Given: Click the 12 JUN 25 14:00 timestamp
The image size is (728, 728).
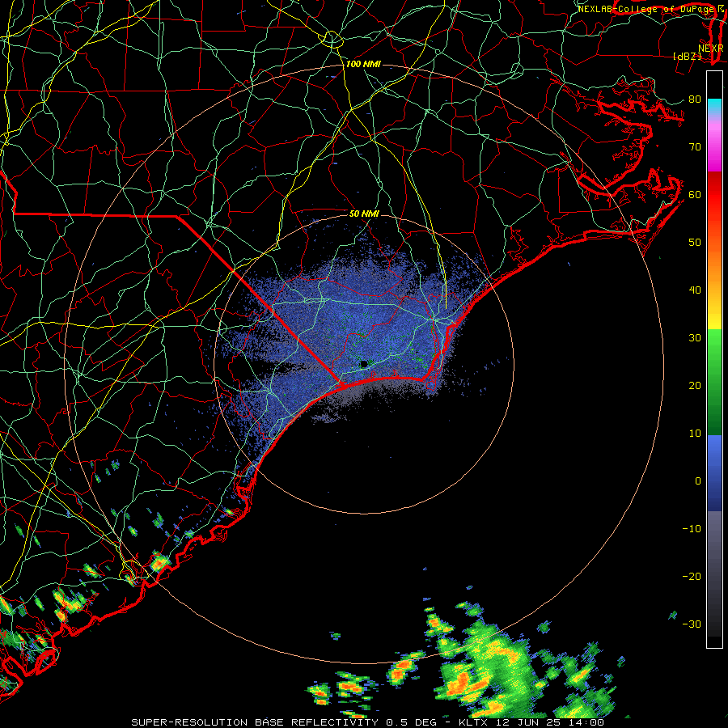Looking at the screenshot, I should click(550, 722).
